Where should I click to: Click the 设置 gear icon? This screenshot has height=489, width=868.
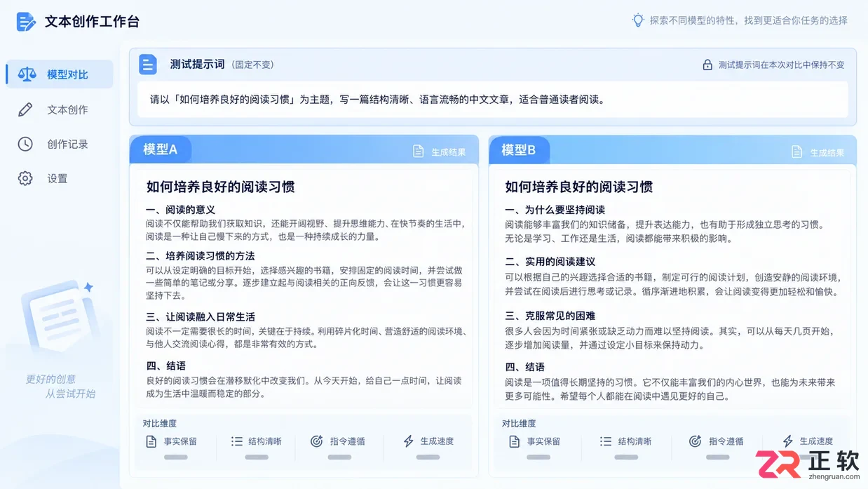pyautogui.click(x=25, y=178)
